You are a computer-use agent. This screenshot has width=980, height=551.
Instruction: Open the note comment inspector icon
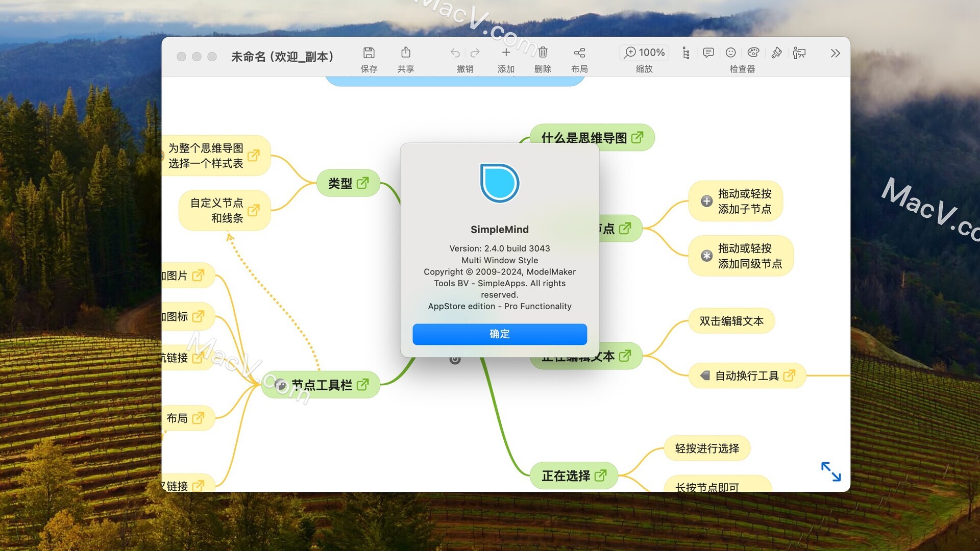coord(708,53)
